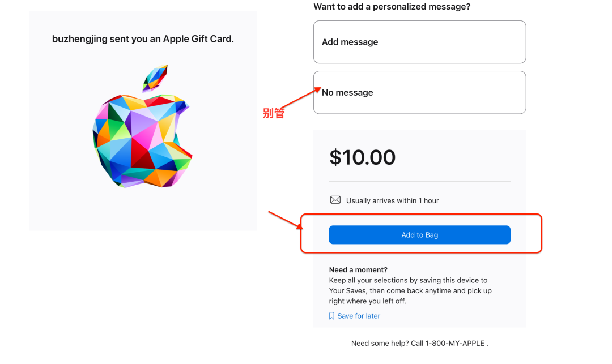Click the bookmark icon beside Save for later
Screen dimensions: 612x364
[332, 316]
